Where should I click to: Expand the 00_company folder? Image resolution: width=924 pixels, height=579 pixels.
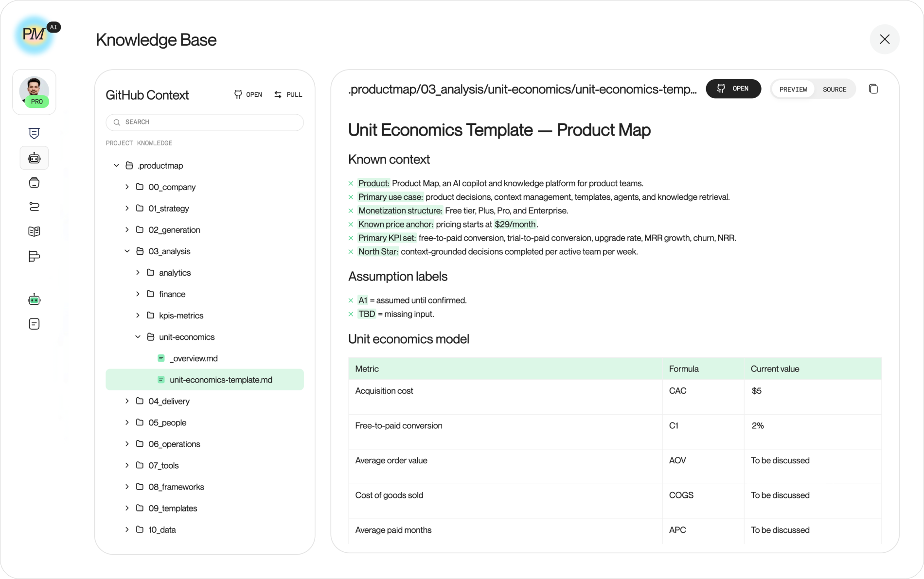(127, 187)
